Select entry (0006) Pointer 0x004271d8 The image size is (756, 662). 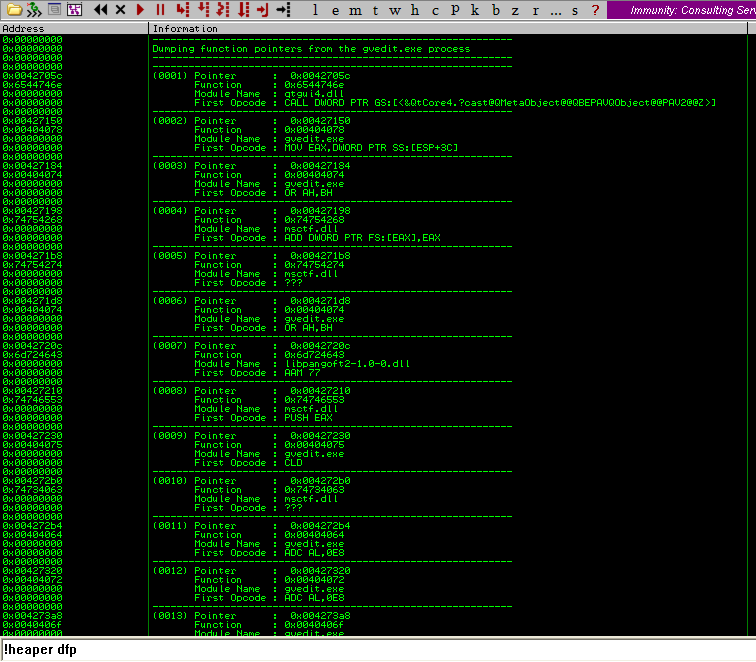click(x=252, y=300)
